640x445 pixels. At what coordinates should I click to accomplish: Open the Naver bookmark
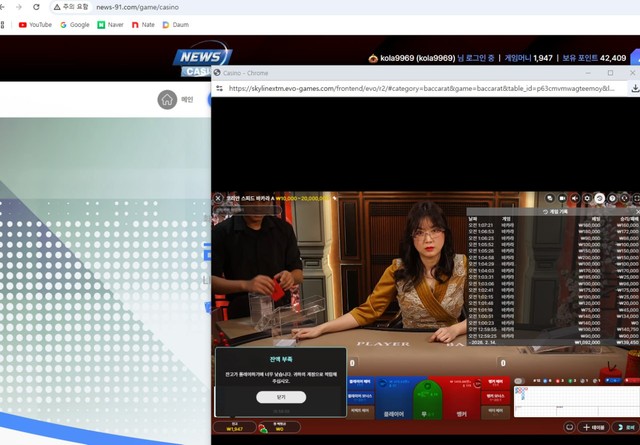point(113,24)
